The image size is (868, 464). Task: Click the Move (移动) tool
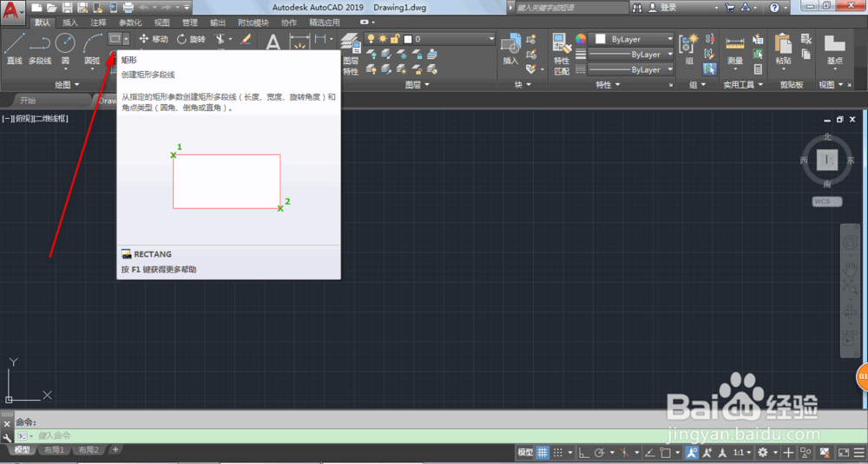[x=153, y=39]
